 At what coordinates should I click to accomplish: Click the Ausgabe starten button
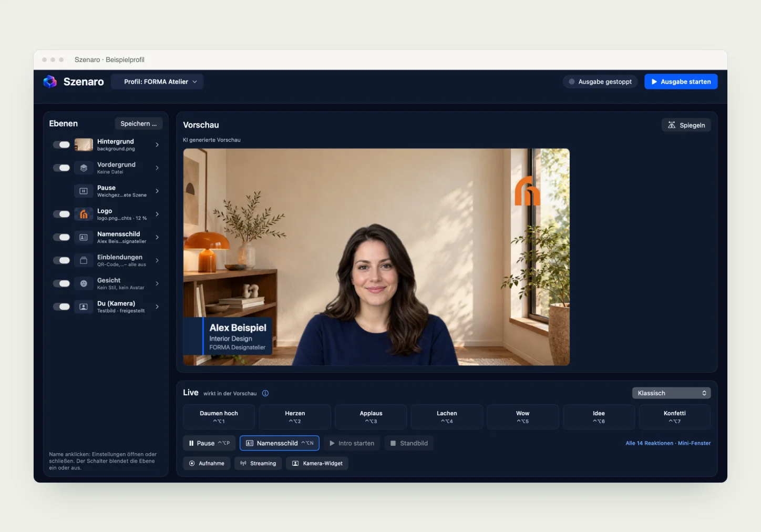coord(681,81)
